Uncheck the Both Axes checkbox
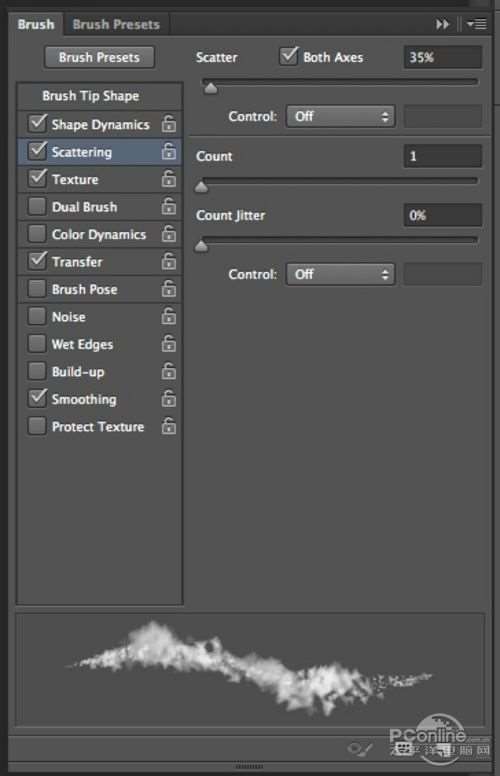Screen dimensions: 500x776 tap(288, 56)
